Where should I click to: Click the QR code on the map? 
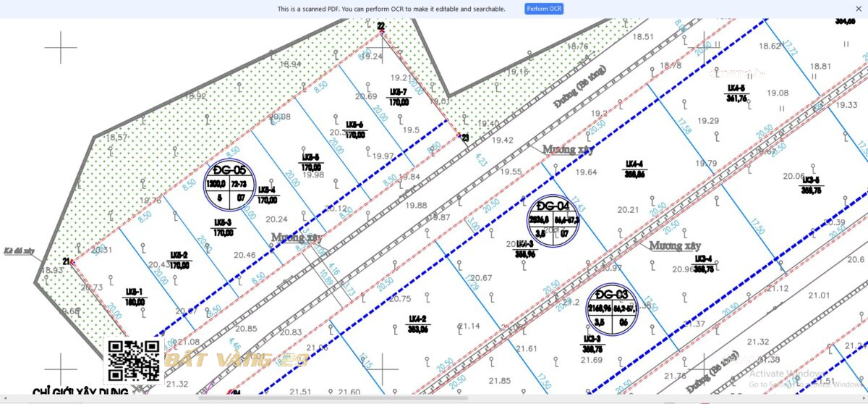point(134,361)
